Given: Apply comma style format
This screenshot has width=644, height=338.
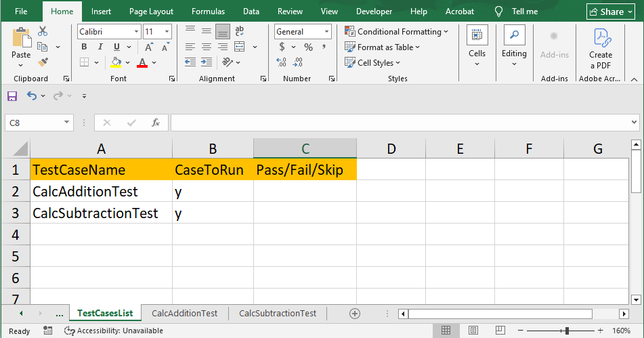Looking at the screenshot, I should pos(324,47).
